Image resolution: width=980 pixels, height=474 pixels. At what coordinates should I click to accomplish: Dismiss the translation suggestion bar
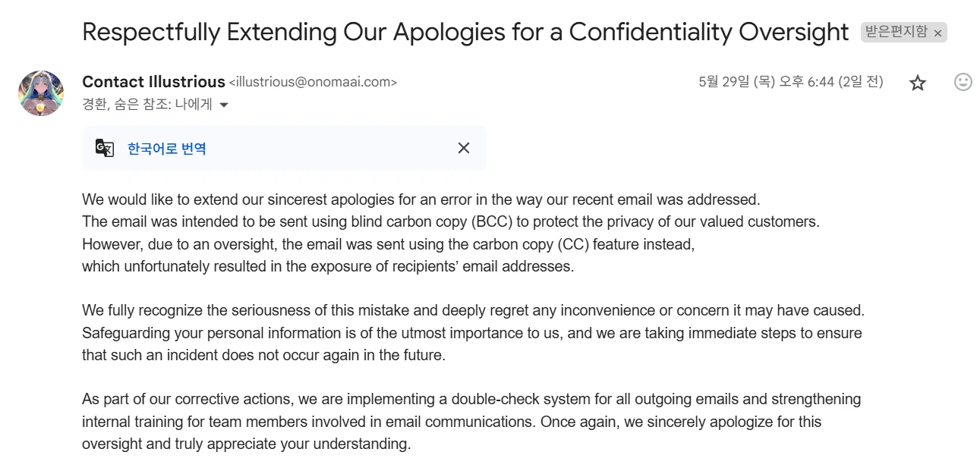click(464, 148)
